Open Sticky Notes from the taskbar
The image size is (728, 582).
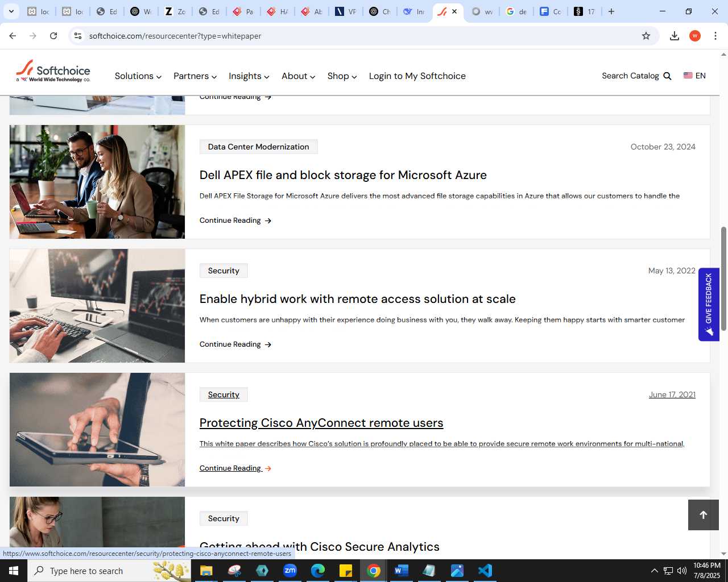[x=346, y=571]
